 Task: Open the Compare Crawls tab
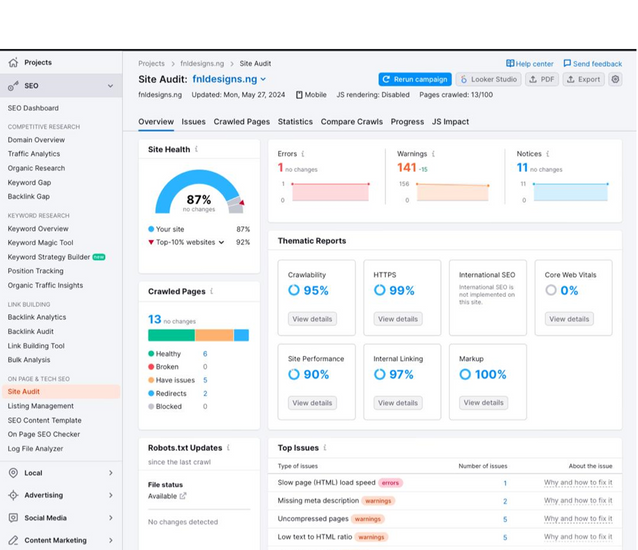pos(352,122)
